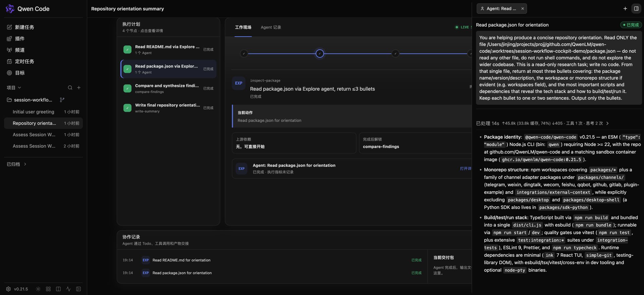Click the EXP badge in Read package.json log row
The image size is (644, 295).
(146, 273)
